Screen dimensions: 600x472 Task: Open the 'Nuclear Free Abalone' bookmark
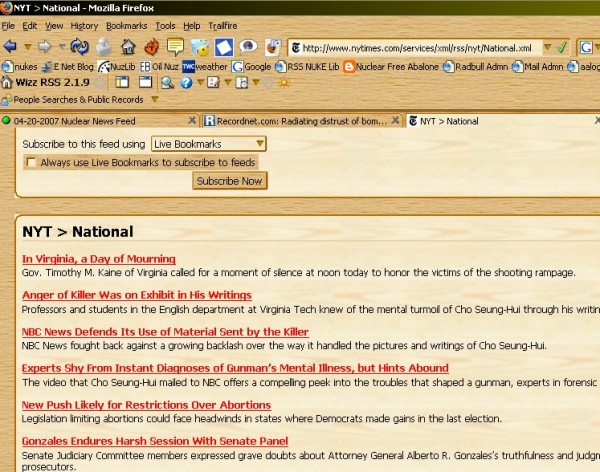pos(391,67)
